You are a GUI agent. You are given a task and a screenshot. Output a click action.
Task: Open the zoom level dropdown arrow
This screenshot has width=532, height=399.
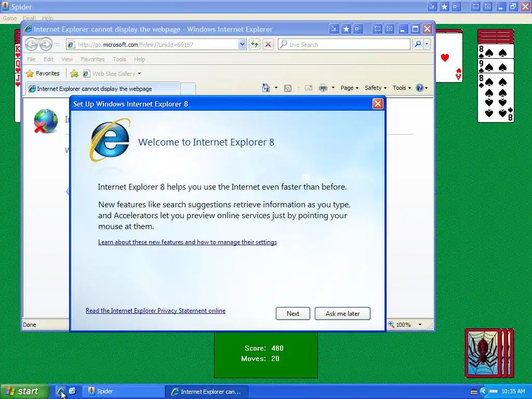pyautogui.click(x=420, y=325)
